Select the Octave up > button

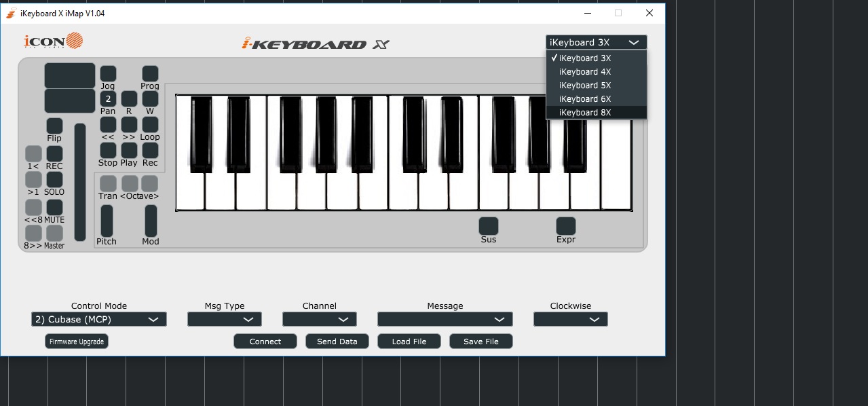(149, 183)
